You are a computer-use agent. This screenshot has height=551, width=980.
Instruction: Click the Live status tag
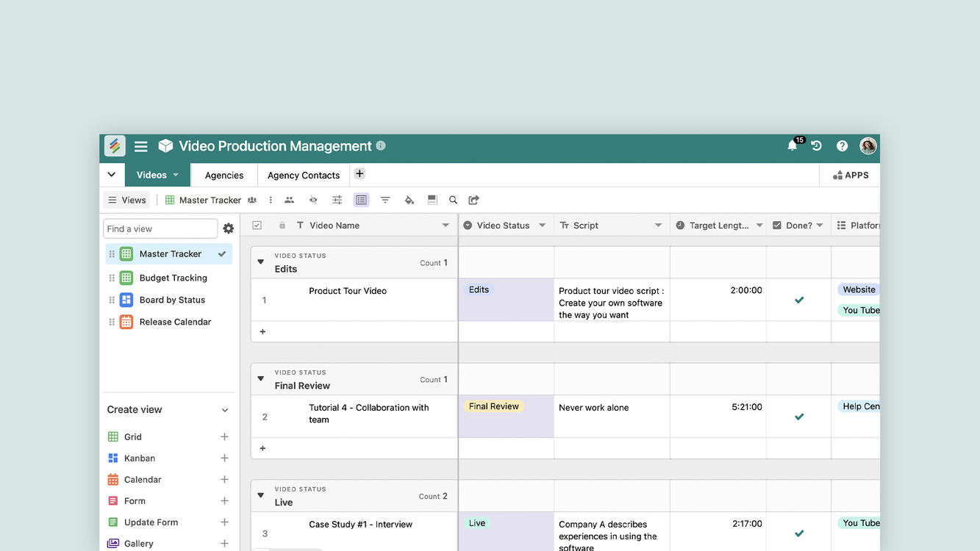[x=477, y=523]
